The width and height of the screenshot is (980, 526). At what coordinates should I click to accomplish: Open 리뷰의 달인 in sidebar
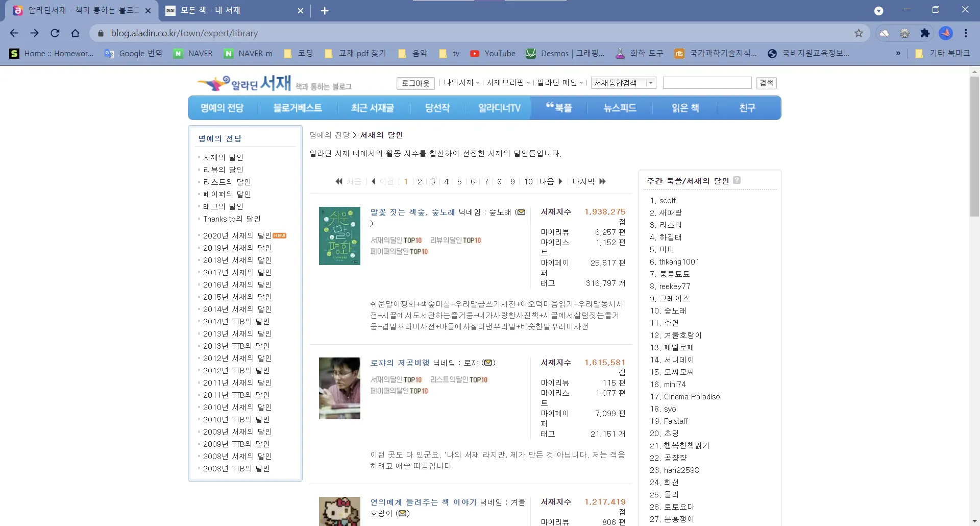223,170
